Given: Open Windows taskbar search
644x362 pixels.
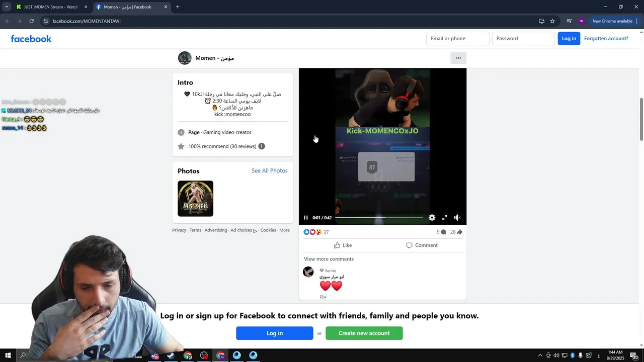Looking at the screenshot, I should click(23, 355).
